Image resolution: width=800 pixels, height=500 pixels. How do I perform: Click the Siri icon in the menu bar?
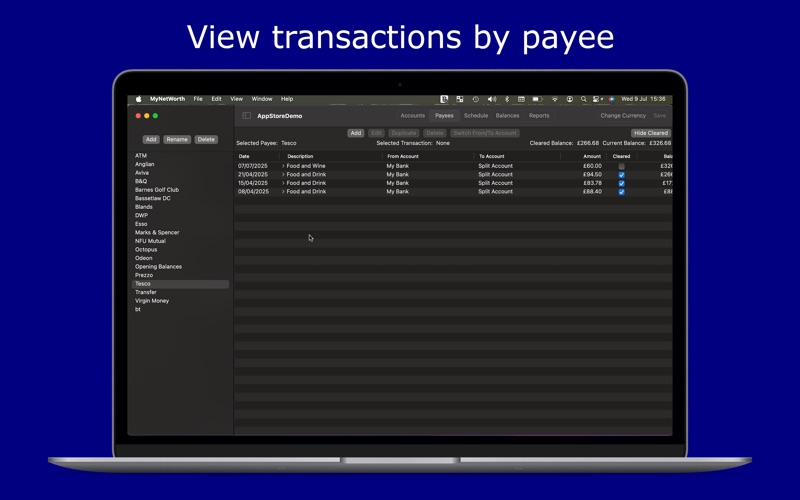pos(611,99)
